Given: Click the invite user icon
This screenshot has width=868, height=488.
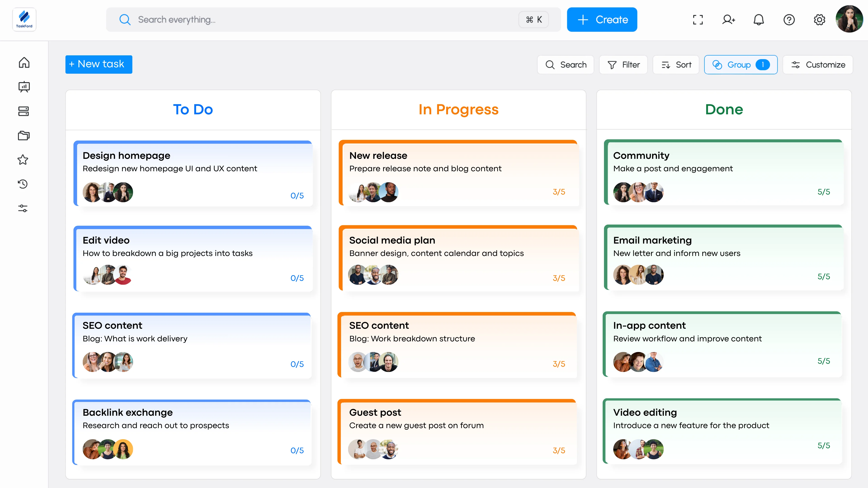Looking at the screenshot, I should coord(728,19).
